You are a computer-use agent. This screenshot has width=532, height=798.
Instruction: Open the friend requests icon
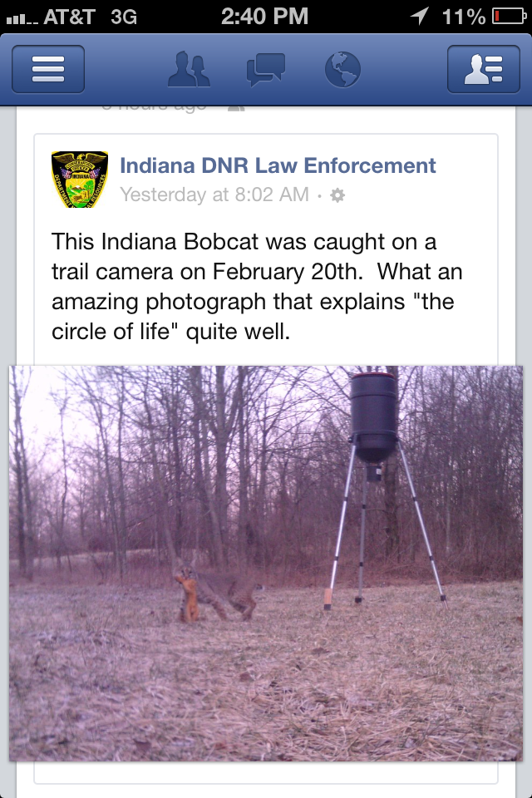(189, 69)
